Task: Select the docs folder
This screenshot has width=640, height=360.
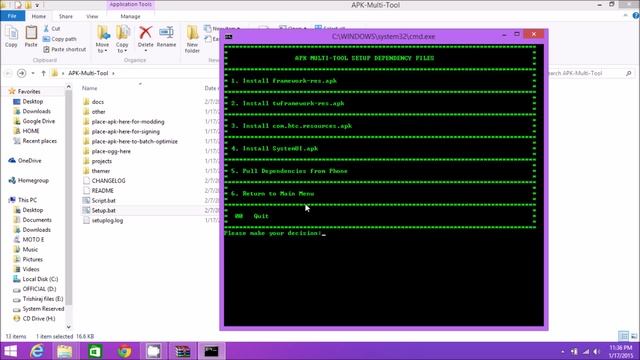Action: pyautogui.click(x=98, y=102)
